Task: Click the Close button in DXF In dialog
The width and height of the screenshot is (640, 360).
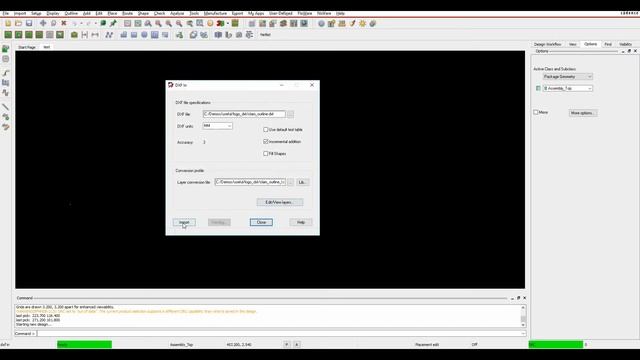Action: pyautogui.click(x=261, y=222)
